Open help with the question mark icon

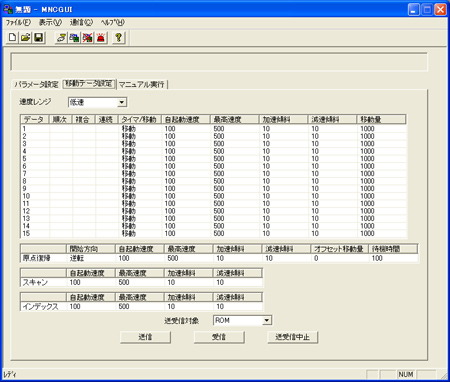pyautogui.click(x=118, y=37)
